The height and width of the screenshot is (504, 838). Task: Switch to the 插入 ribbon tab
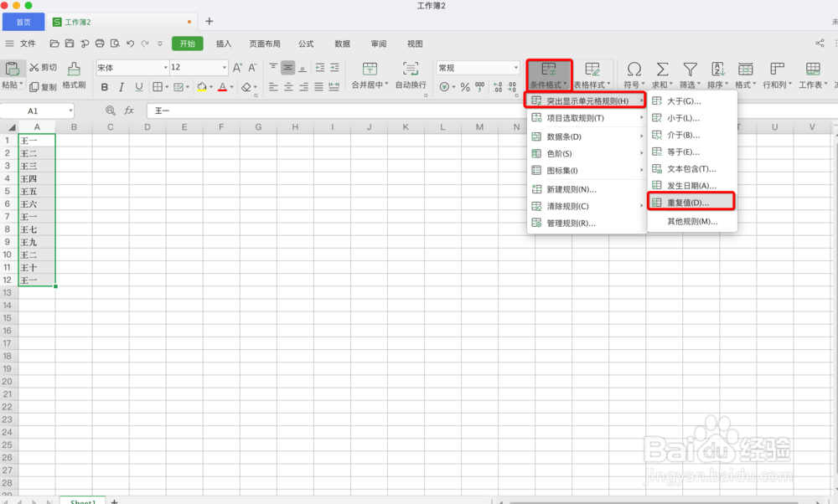click(224, 44)
